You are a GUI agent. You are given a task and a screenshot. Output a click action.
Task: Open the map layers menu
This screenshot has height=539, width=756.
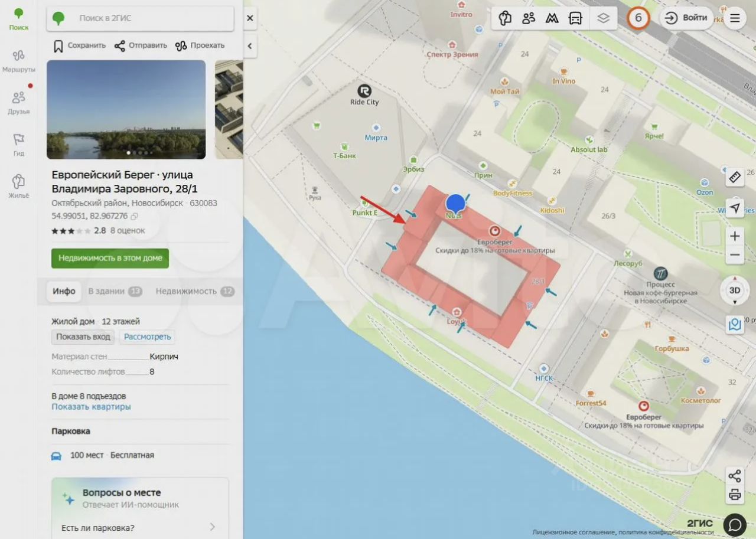603,18
